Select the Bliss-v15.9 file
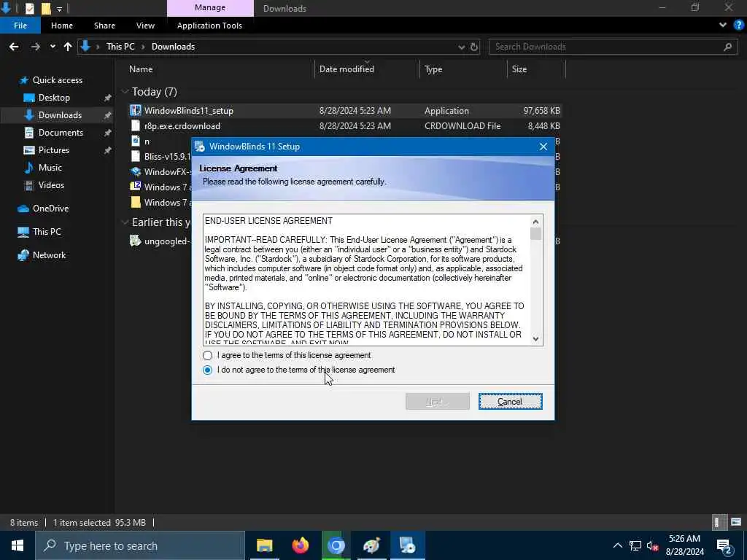This screenshot has height=560, width=747. click(x=167, y=157)
